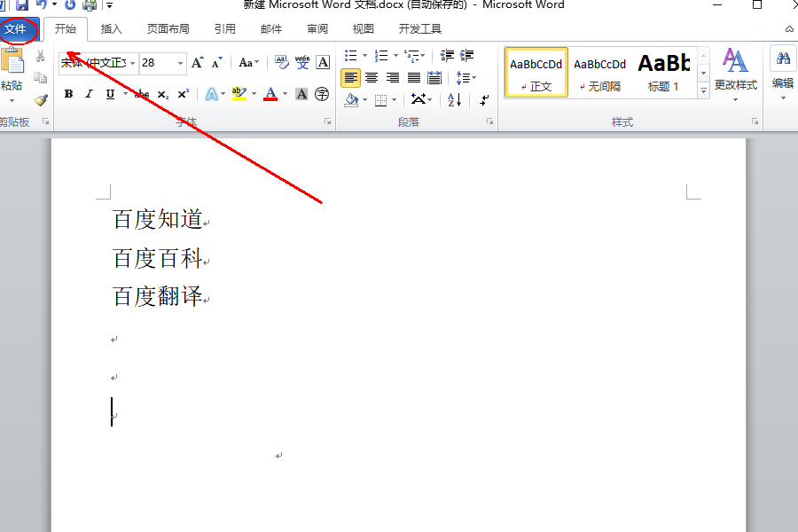Image resolution: width=798 pixels, height=532 pixels.
Task: Click the Numbering list icon
Action: [x=381, y=55]
